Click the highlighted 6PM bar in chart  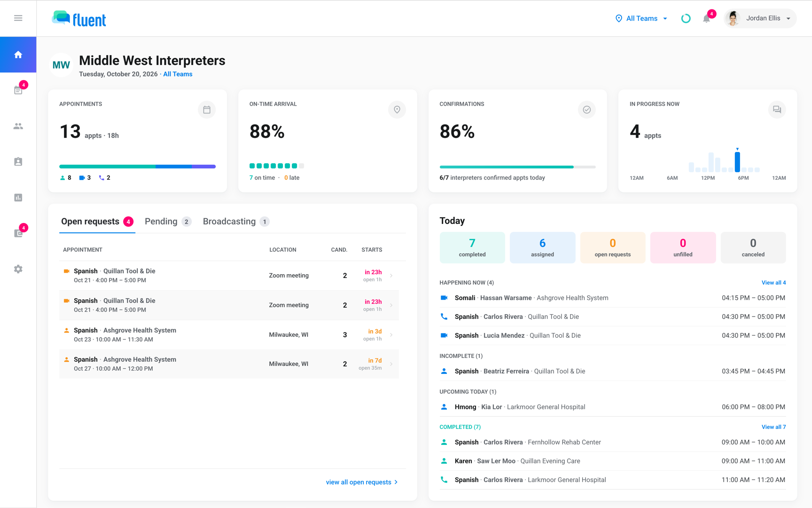737,162
